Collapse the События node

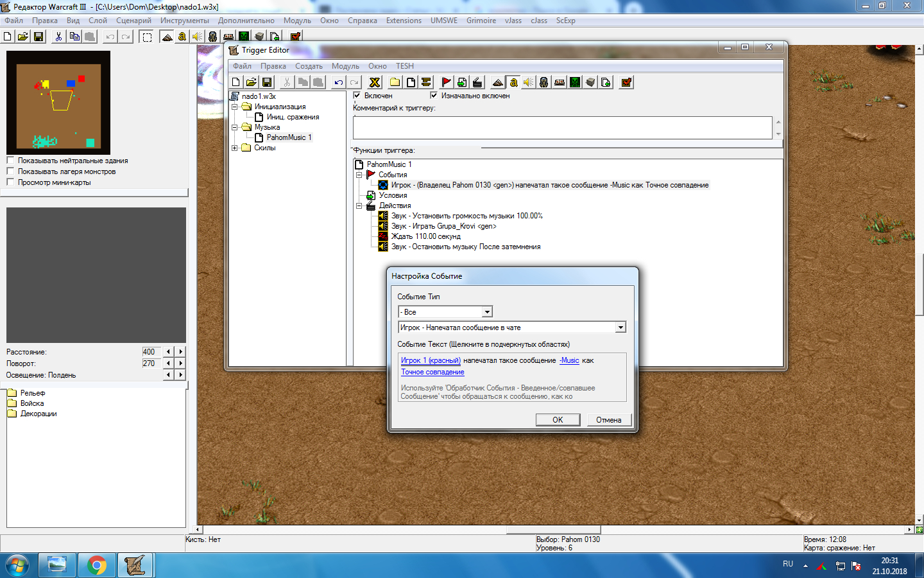[x=359, y=175]
